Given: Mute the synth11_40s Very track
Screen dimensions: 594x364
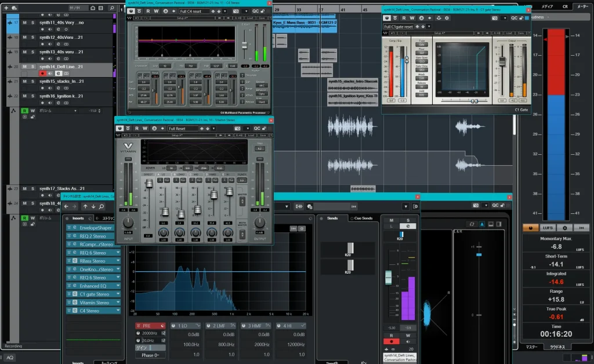Looking at the screenshot, I should [25, 22].
